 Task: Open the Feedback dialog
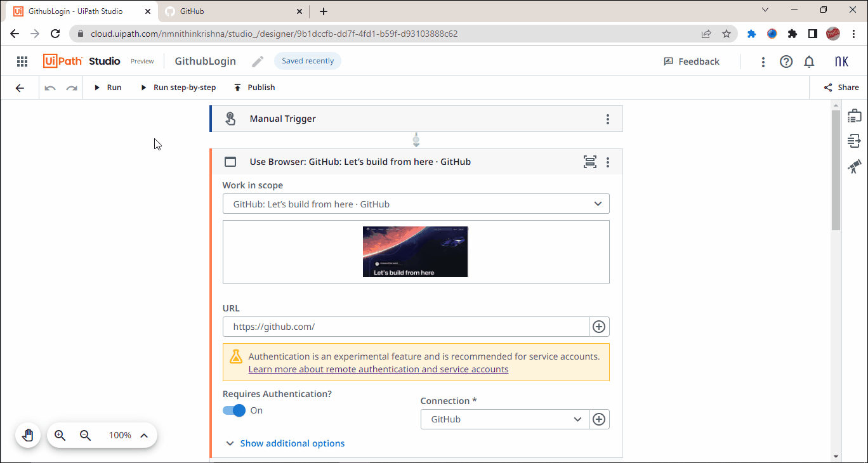pos(692,62)
